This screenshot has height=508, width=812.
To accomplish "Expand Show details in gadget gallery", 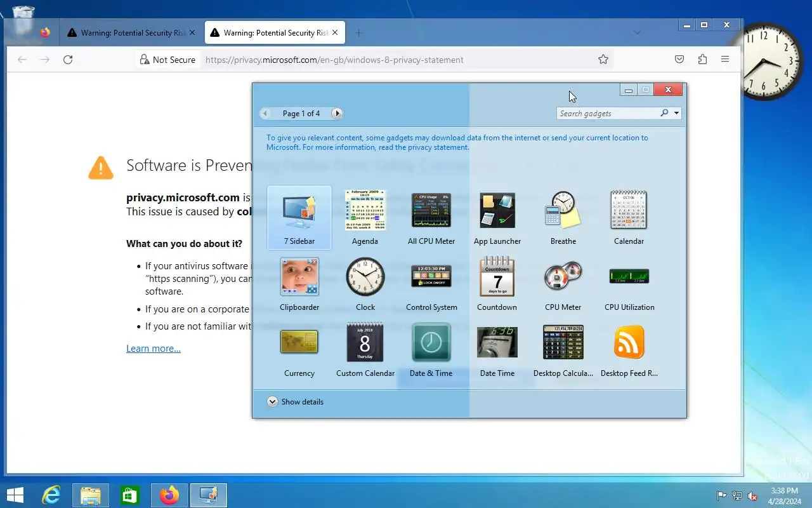I will tap(296, 402).
